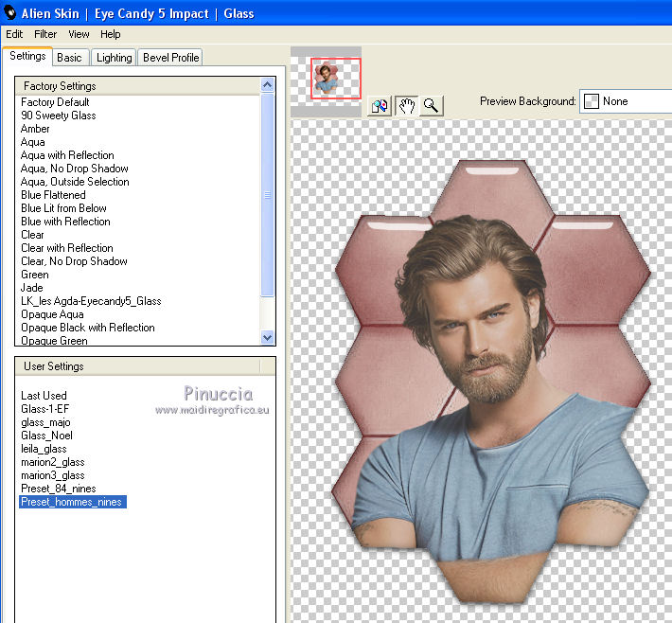
Task: Select Blue Lit from Below preset
Action: coord(63,208)
